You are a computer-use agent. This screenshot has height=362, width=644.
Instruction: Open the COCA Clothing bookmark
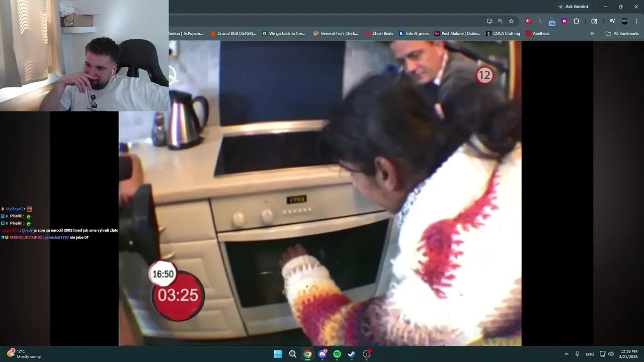(x=503, y=34)
